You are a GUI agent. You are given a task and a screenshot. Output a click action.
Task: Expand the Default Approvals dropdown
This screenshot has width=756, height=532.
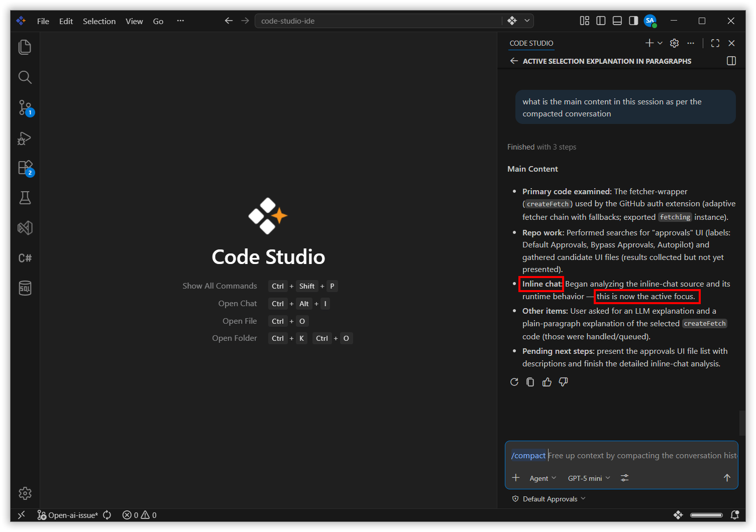coord(549,499)
